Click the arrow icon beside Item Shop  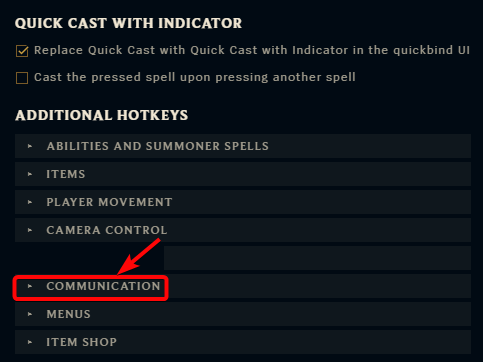(x=30, y=342)
